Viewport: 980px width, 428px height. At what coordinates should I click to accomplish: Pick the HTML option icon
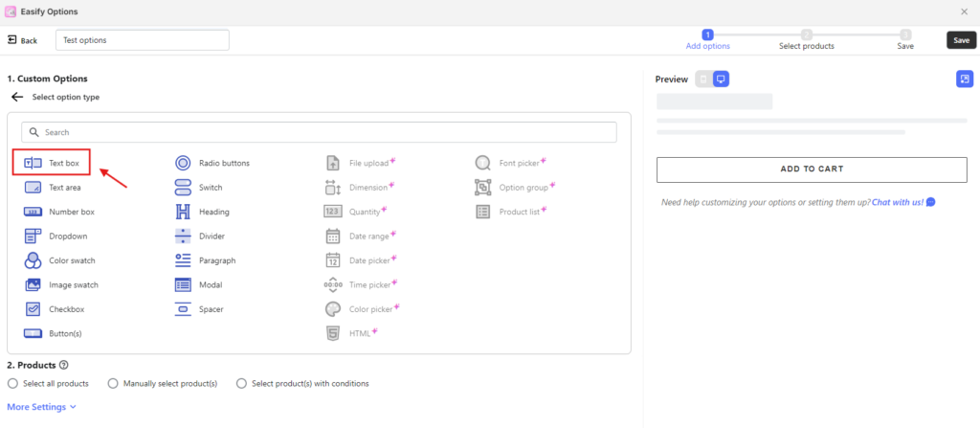[x=332, y=333]
